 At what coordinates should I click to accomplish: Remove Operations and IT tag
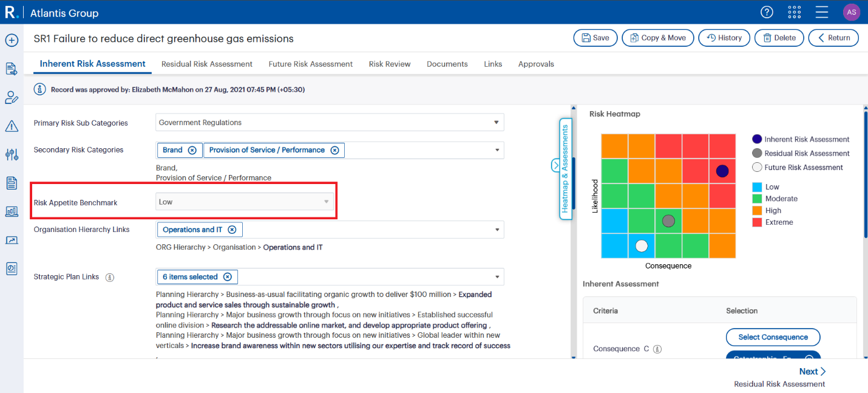[232, 230]
